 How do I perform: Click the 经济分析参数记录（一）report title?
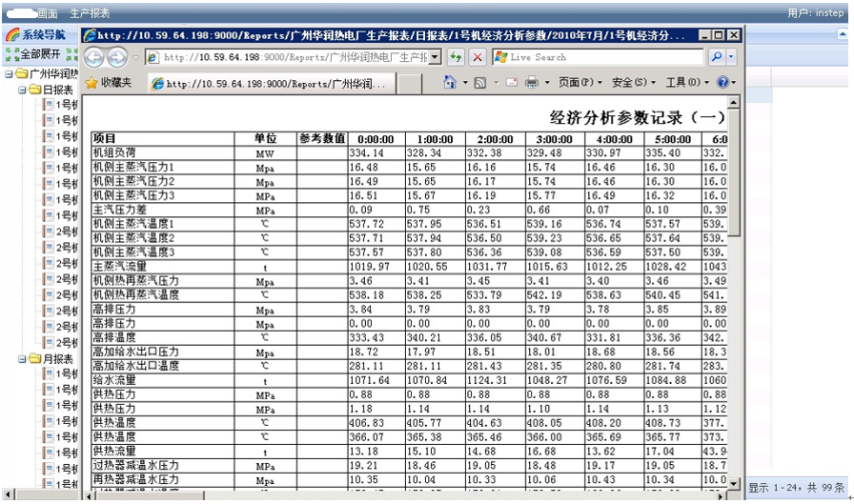tap(638, 117)
